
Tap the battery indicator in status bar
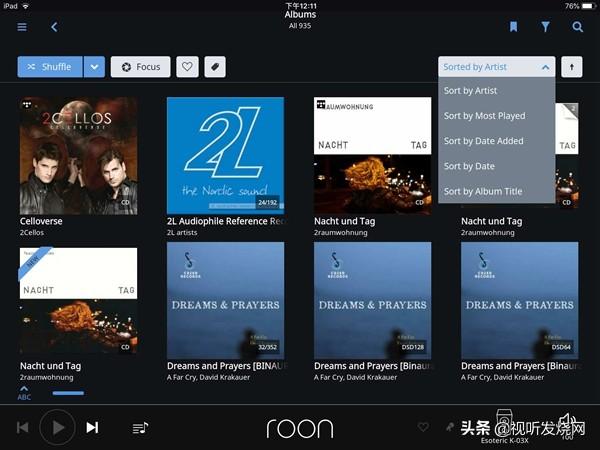tap(589, 6)
